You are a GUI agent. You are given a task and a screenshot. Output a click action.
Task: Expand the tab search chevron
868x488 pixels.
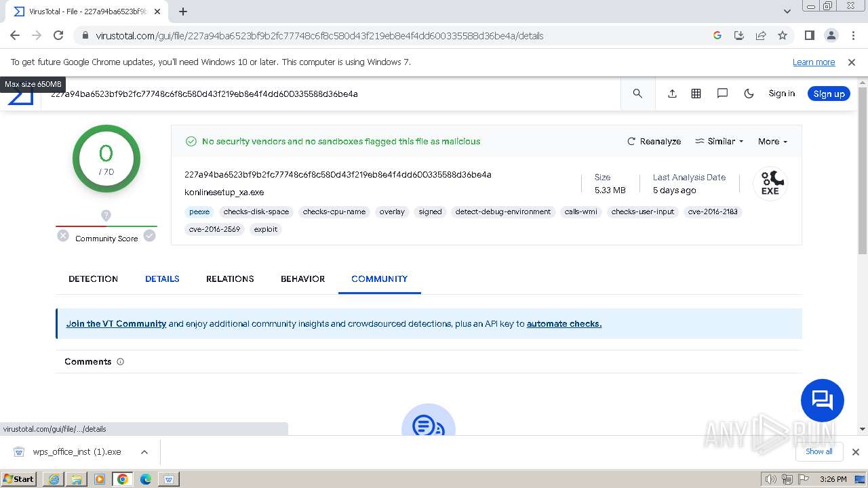787,12
